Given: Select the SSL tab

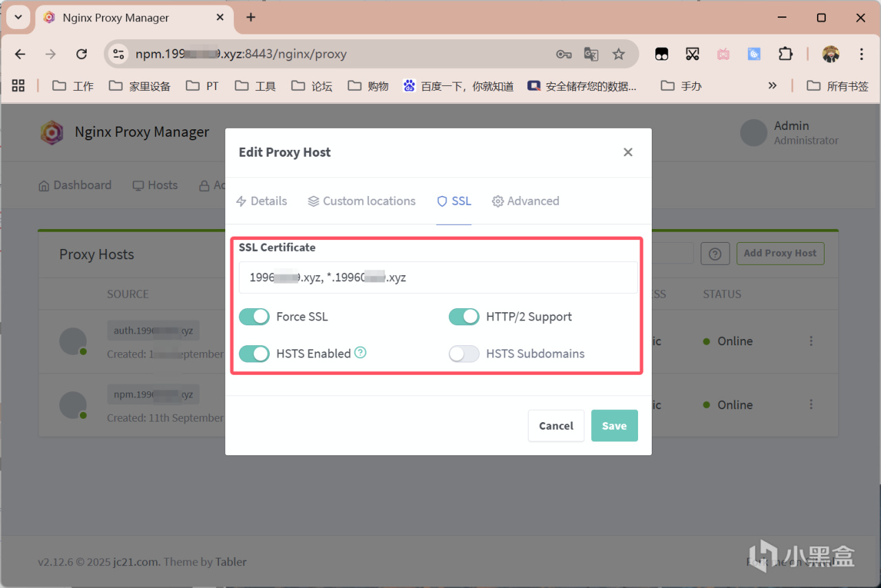Looking at the screenshot, I should (x=454, y=201).
